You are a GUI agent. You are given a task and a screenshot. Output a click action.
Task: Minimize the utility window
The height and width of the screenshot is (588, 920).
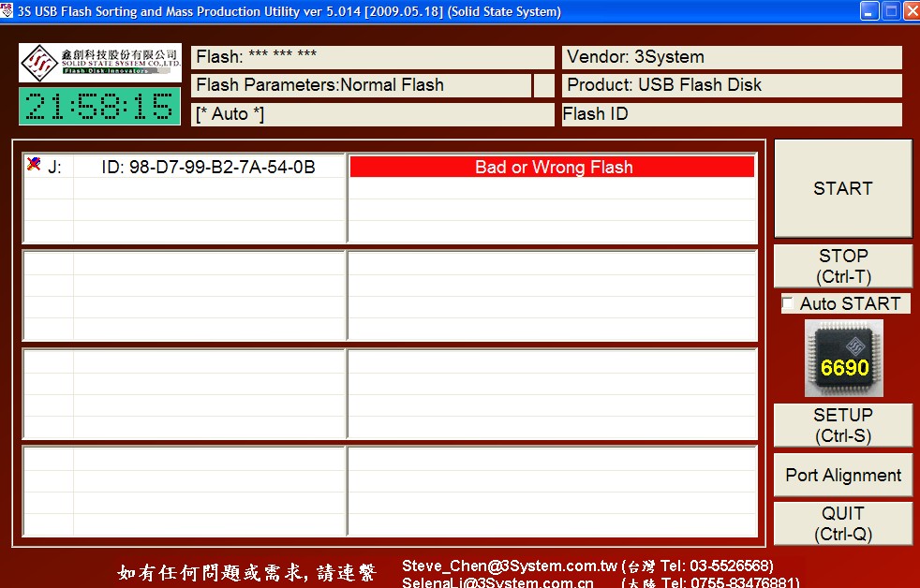coord(869,11)
